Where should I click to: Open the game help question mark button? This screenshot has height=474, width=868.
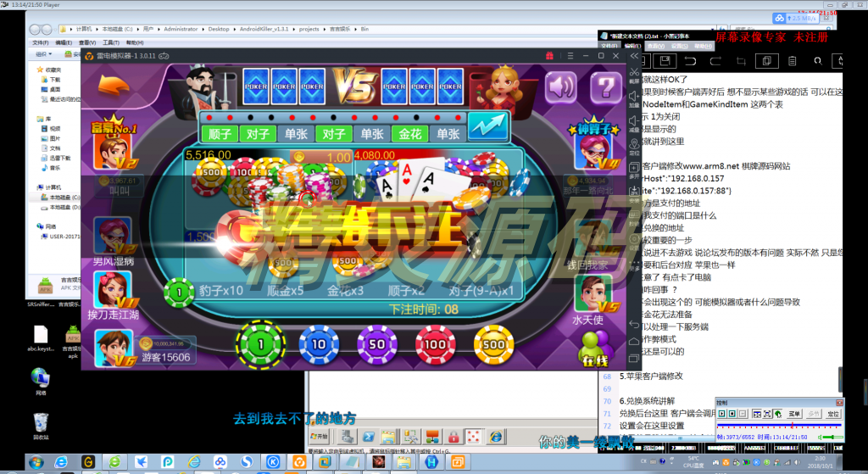tap(605, 87)
